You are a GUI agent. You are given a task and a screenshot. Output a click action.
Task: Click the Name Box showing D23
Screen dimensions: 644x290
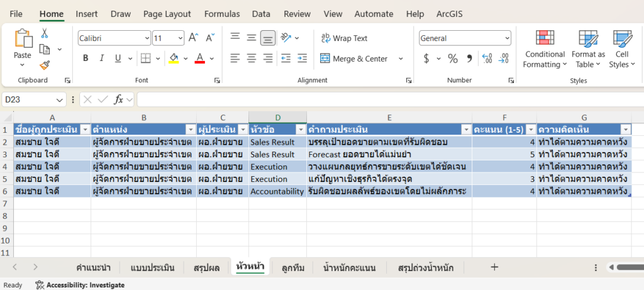pos(29,99)
